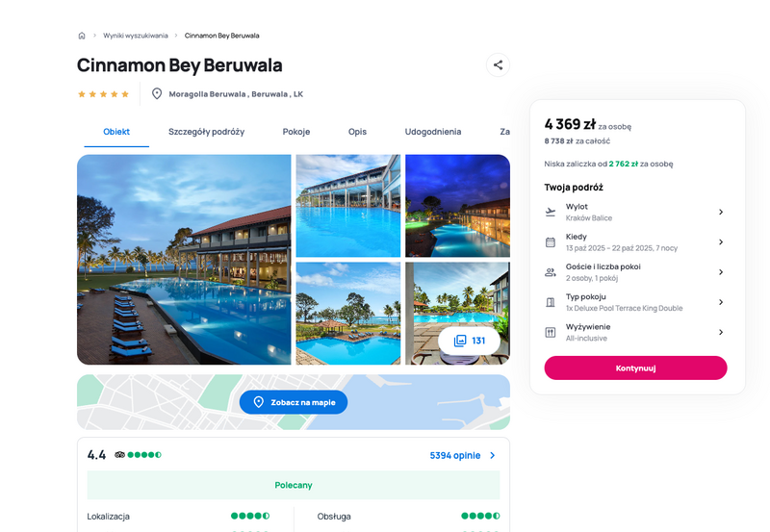
Task: Expand the Typ pokoju row chevron
Action: pyautogui.click(x=721, y=302)
